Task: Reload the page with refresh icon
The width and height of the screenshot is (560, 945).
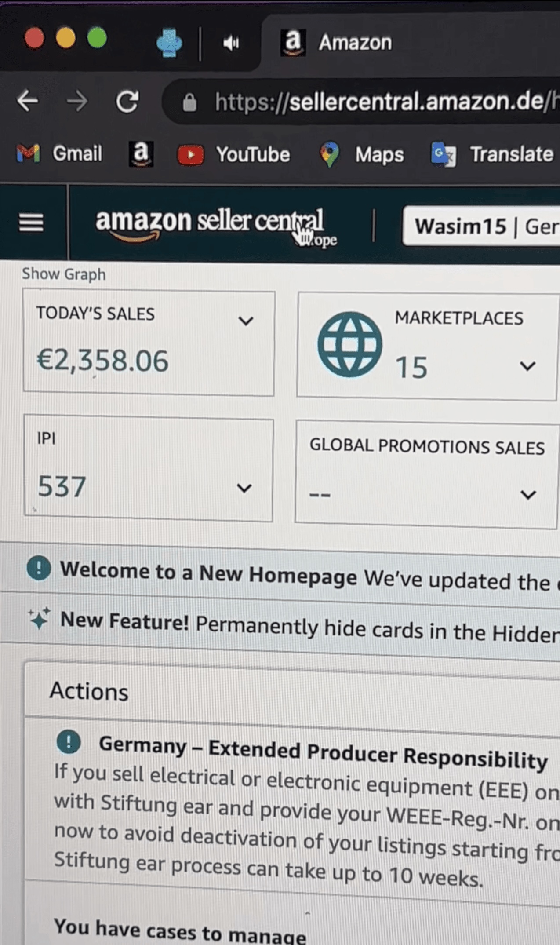Action: pos(127,102)
